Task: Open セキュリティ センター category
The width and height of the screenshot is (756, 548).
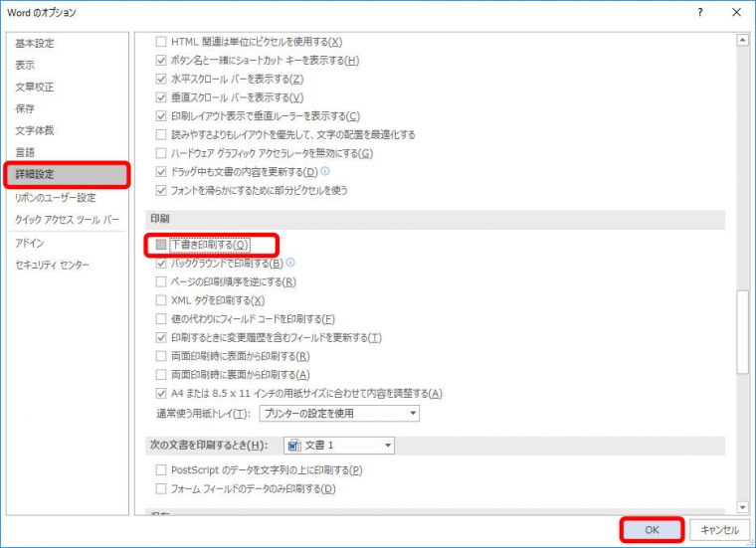Action: point(67,266)
